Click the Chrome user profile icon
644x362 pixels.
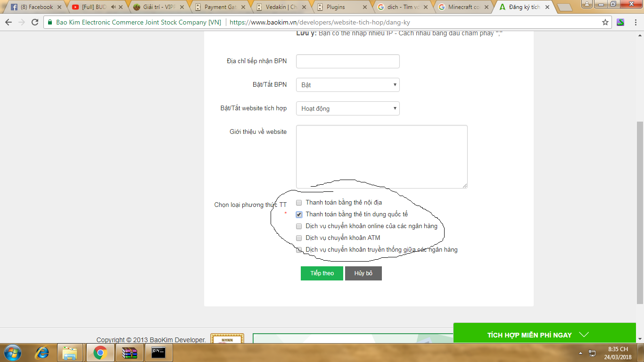(587, 4)
